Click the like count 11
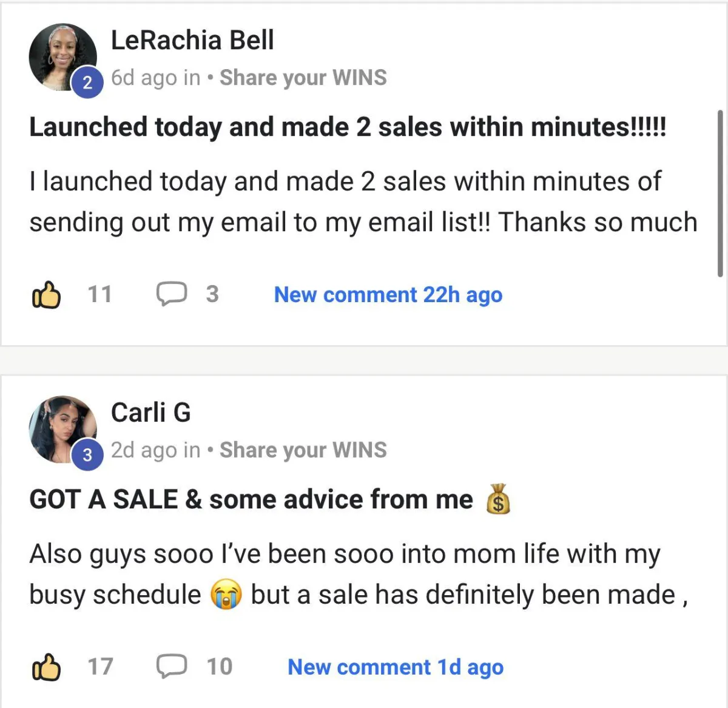Screen dimensions: 728x708 coord(100,295)
